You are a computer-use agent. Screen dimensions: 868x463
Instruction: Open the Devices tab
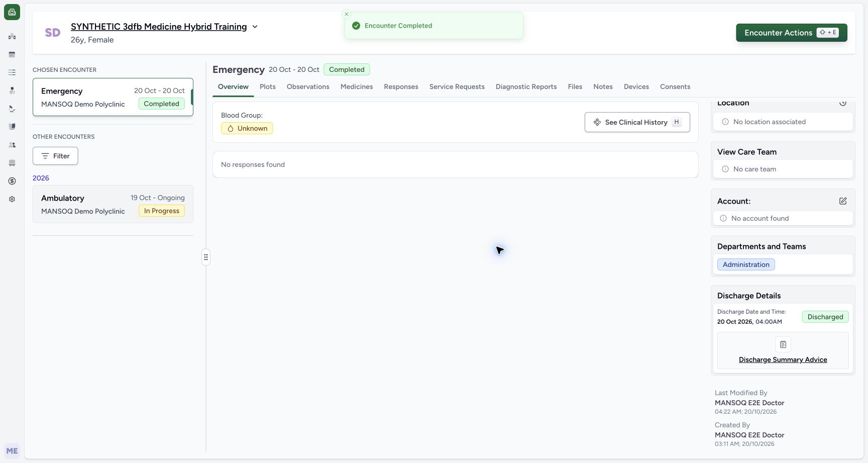click(636, 86)
